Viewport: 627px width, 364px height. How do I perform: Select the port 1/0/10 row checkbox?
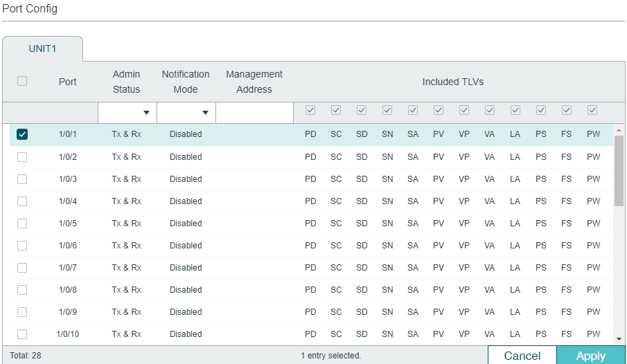[x=22, y=334]
